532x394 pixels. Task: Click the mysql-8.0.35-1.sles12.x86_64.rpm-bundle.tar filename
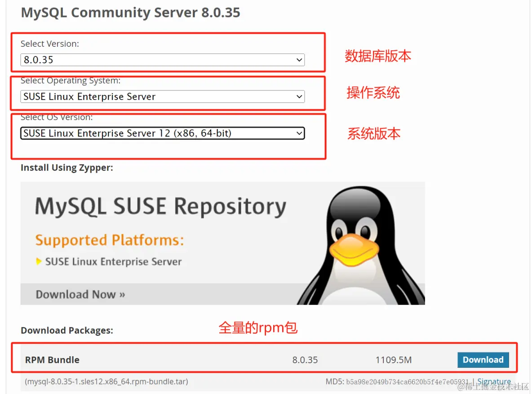106,381
